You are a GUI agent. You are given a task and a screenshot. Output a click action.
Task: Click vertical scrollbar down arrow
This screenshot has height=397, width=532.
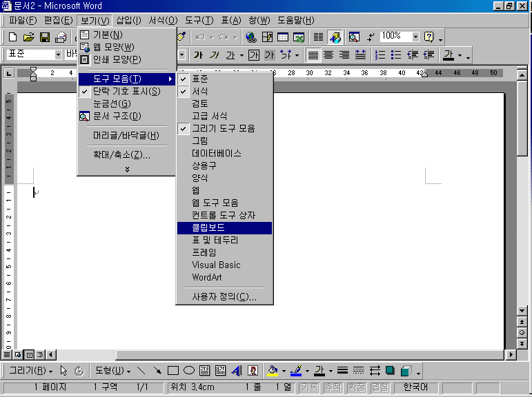522,311
